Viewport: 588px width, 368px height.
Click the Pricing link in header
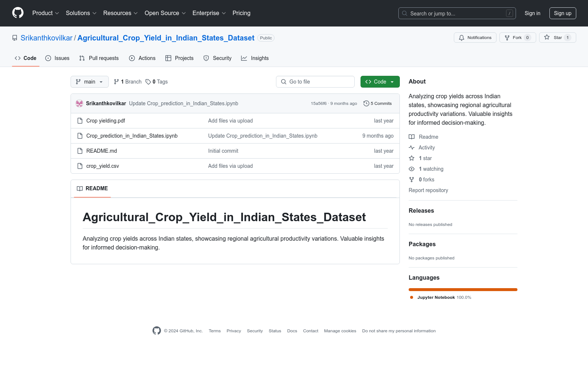241,13
